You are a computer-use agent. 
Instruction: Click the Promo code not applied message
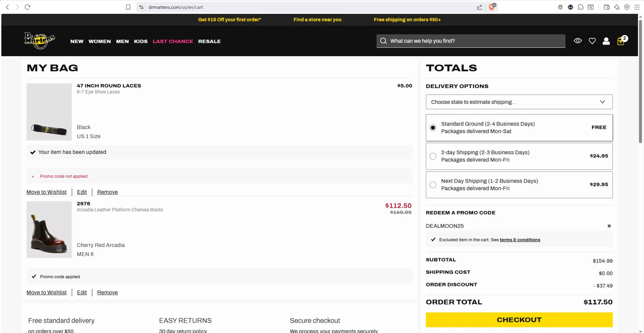(64, 176)
